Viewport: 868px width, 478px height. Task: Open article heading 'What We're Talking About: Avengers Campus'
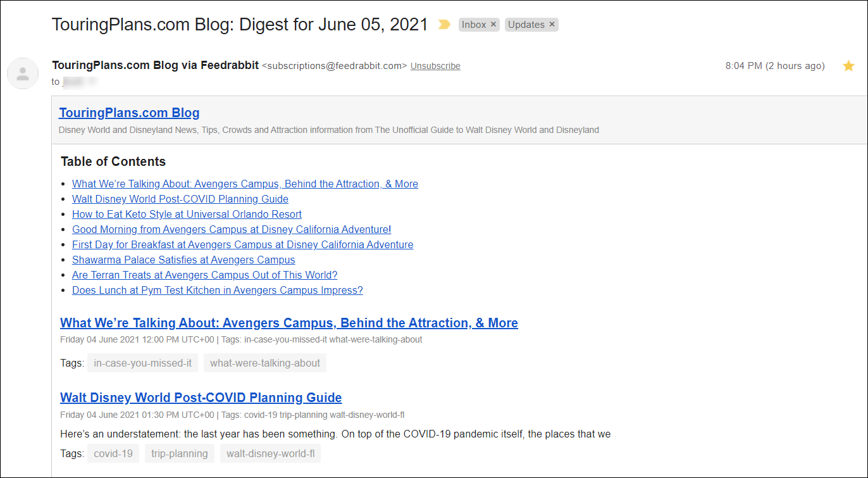pos(289,323)
